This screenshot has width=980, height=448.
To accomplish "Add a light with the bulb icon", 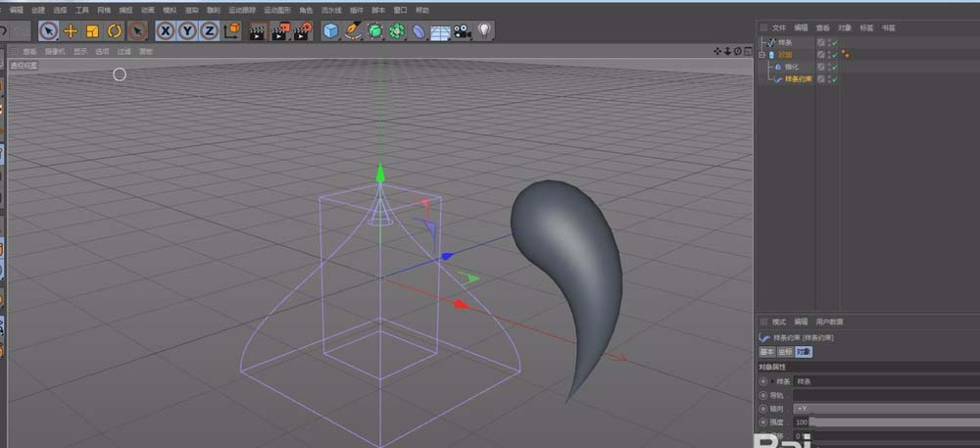I will (483, 31).
